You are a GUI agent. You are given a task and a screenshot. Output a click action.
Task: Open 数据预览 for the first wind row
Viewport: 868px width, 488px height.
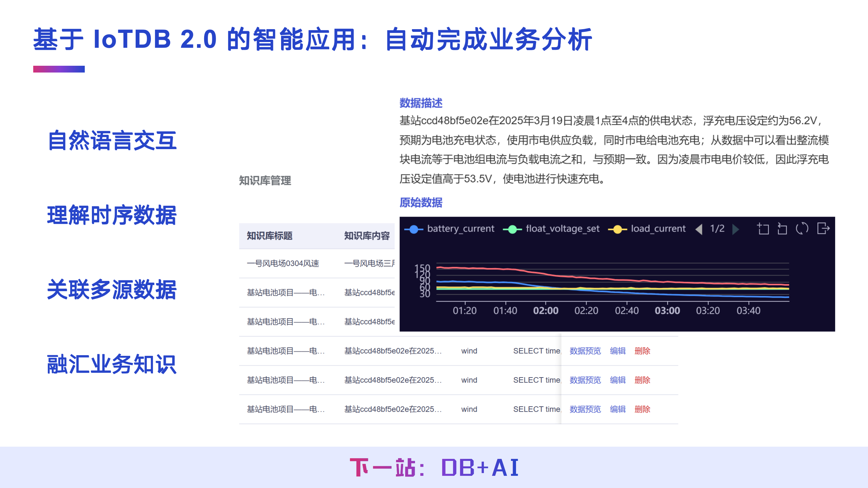click(585, 351)
